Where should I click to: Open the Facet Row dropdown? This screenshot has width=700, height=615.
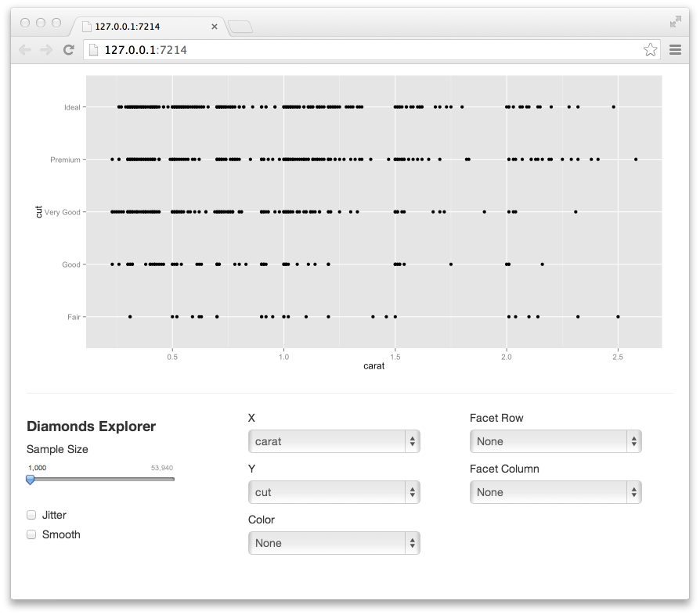click(555, 441)
